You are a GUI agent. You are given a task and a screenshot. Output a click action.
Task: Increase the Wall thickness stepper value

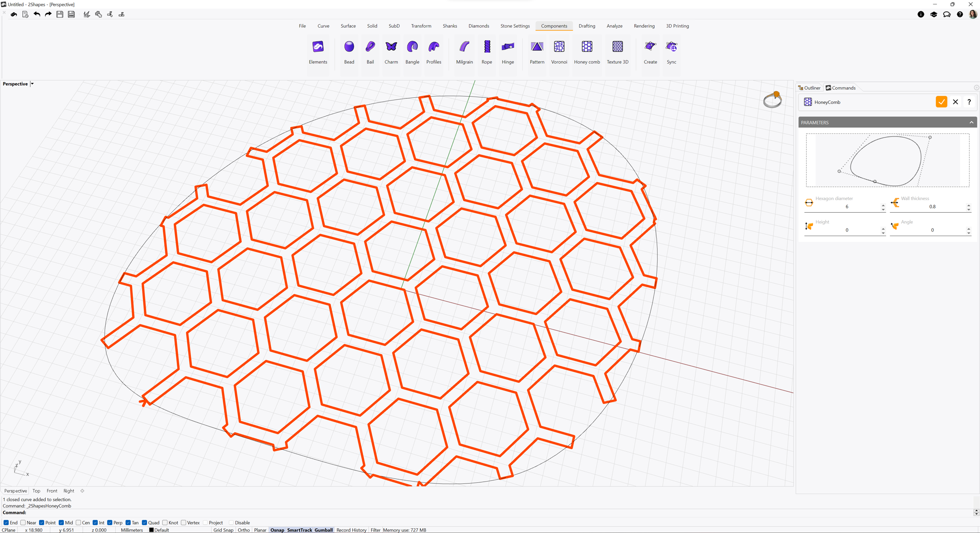pos(969,205)
